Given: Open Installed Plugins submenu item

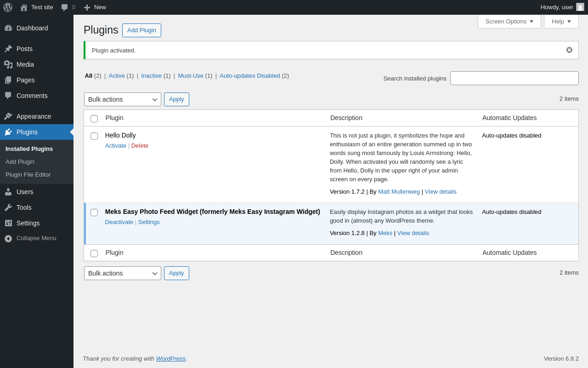Looking at the screenshot, I should click(29, 149).
